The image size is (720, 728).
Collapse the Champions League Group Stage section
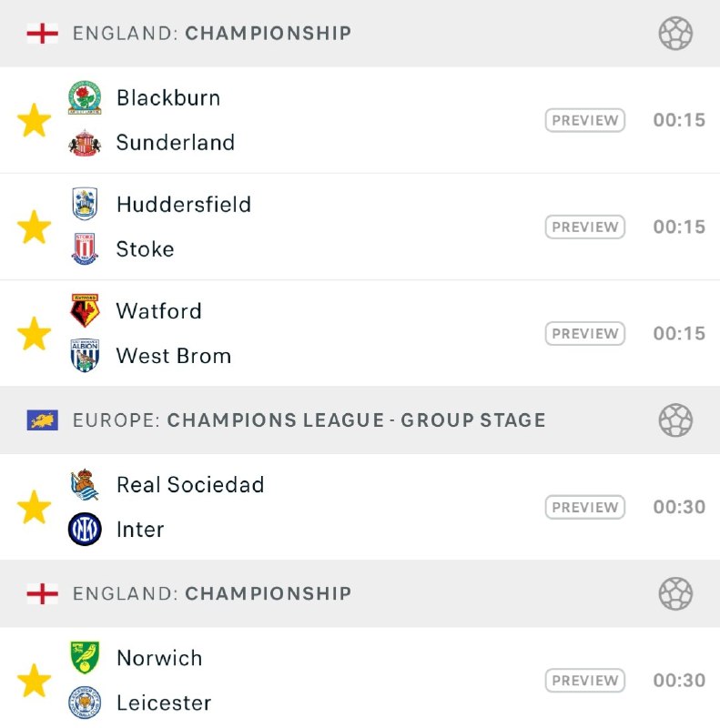pyautogui.click(x=675, y=420)
